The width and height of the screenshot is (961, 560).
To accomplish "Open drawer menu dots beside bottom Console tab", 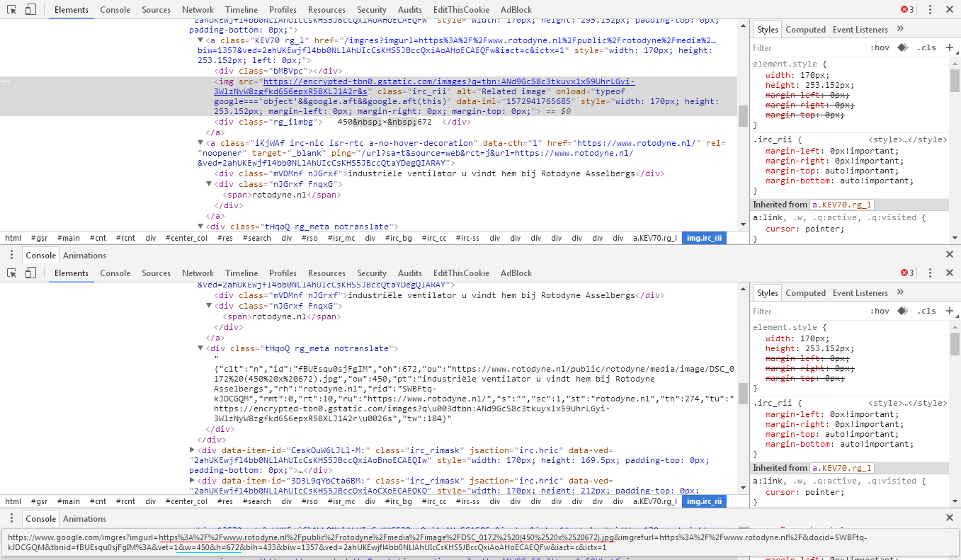I will click(x=11, y=518).
